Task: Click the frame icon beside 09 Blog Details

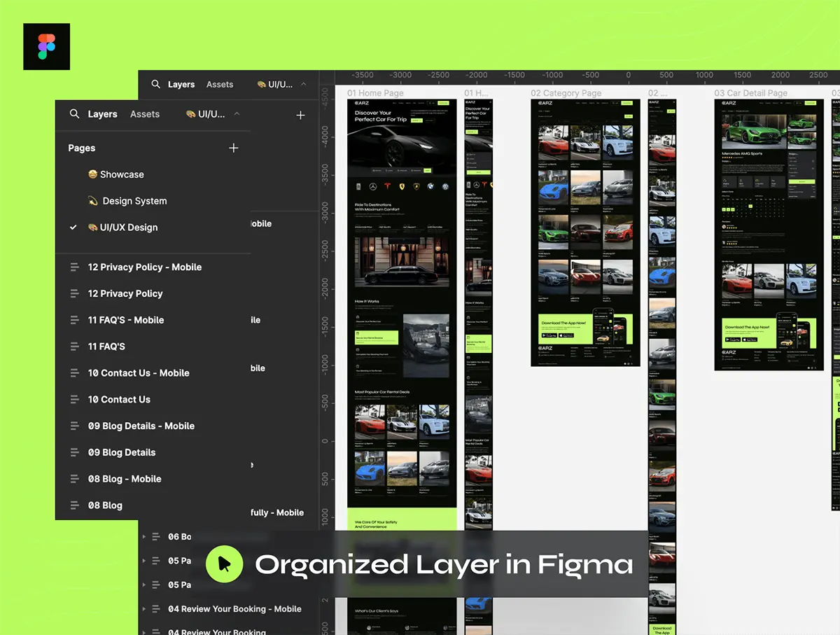Action: pyautogui.click(x=74, y=452)
